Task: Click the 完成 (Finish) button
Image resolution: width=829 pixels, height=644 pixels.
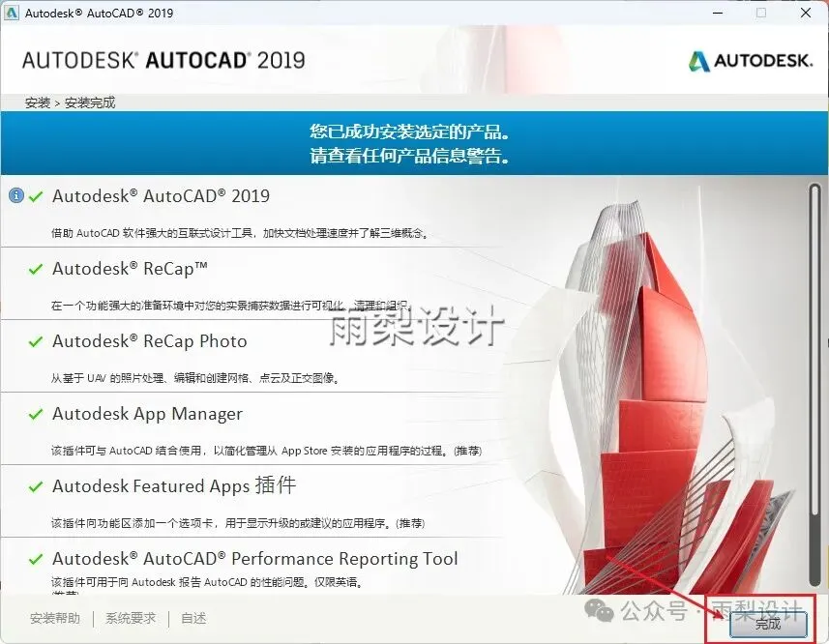Action: coord(768,624)
